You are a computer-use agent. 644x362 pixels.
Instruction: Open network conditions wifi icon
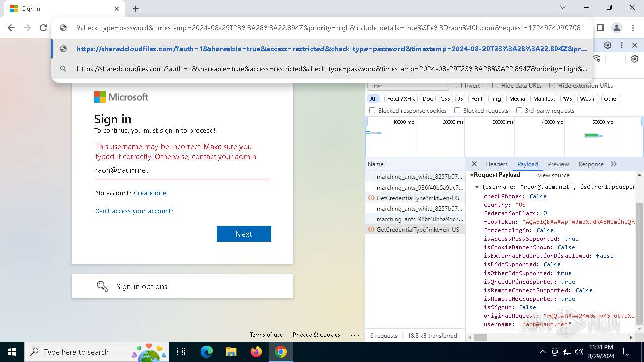[597, 59]
